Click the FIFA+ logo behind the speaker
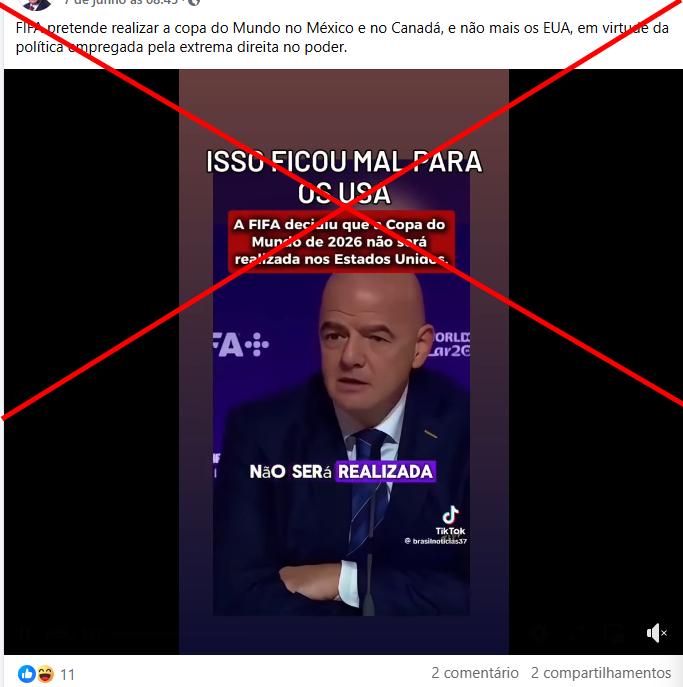 [x=241, y=345]
